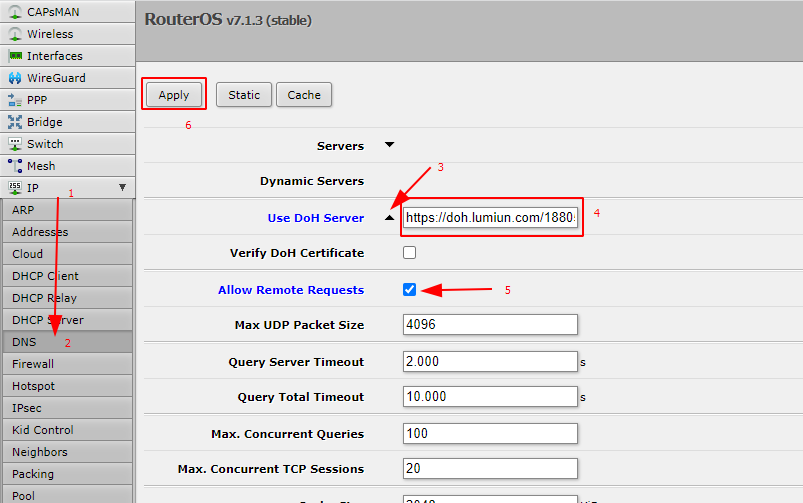Click the Max UDP Packet Size field
Viewport: 803px width, 503px height.
[x=491, y=325]
